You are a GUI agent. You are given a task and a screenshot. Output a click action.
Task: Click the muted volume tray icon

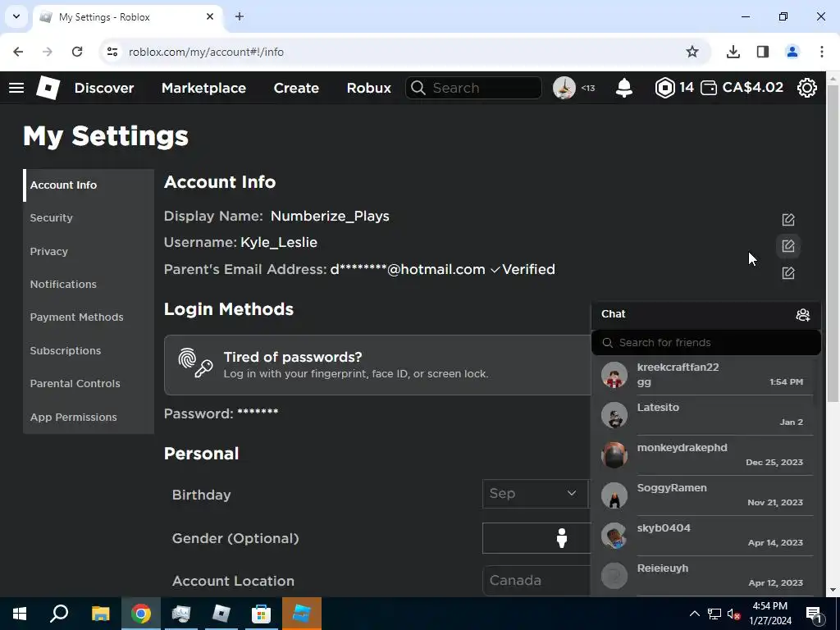[x=733, y=614]
